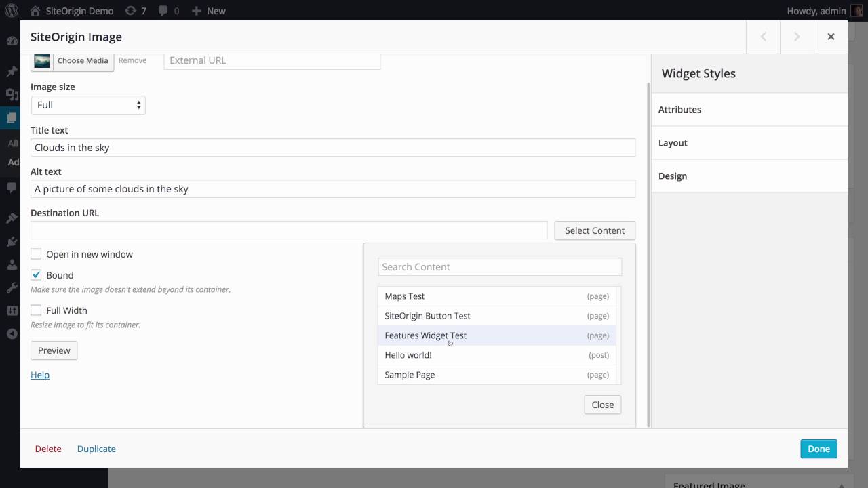Click the plus New content icon
Image resolution: width=868 pixels, height=488 pixels.
[196, 11]
